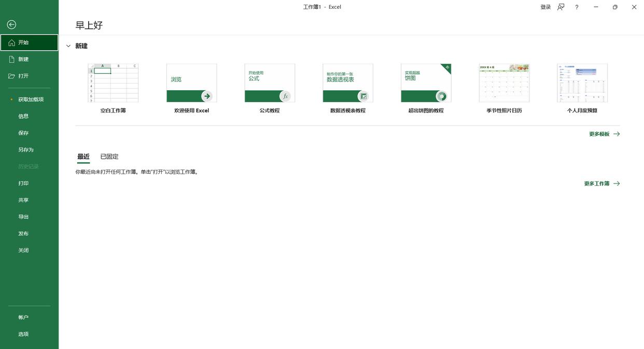Open the 个人月度预算 template thumbnail
The image size is (644, 349).
582,83
